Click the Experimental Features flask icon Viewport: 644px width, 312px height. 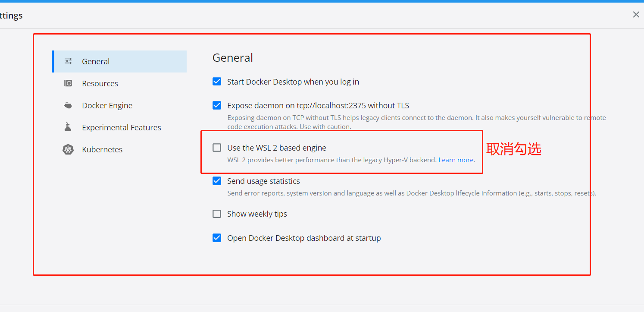68,127
